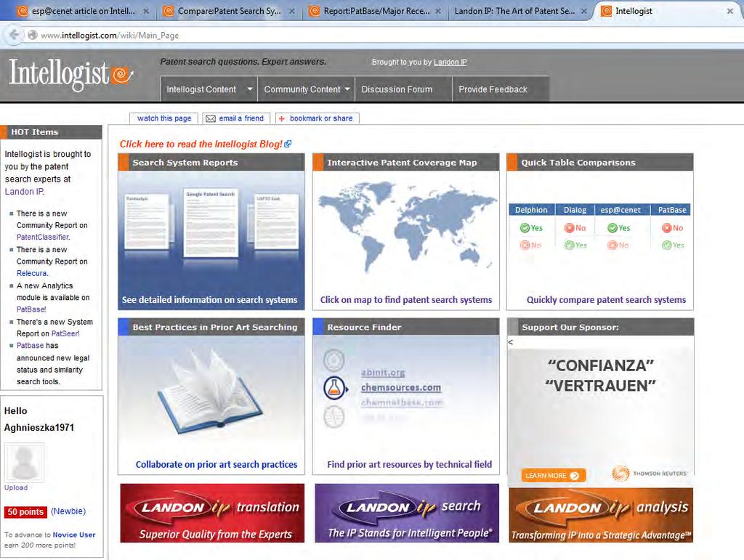The image size is (744, 560).
Task: Click the Landon IP search banner
Action: (407, 513)
